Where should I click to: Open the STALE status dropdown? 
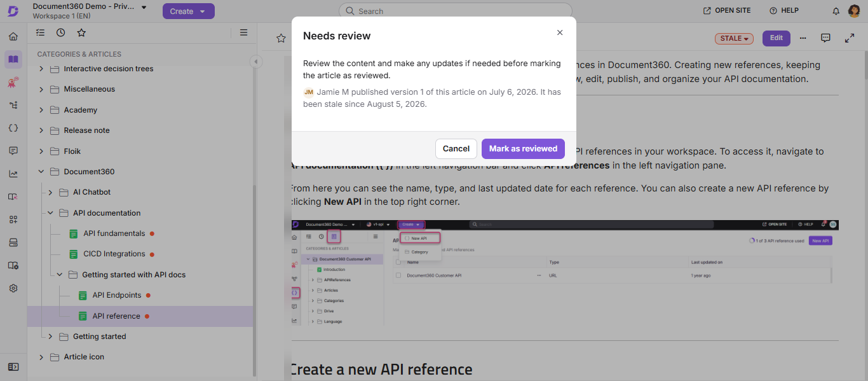tap(735, 38)
